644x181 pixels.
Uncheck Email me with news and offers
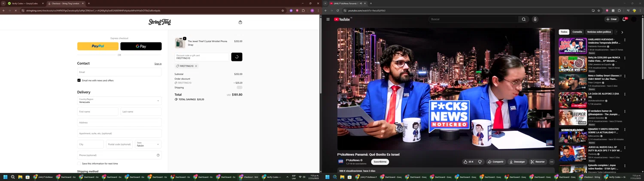click(79, 80)
